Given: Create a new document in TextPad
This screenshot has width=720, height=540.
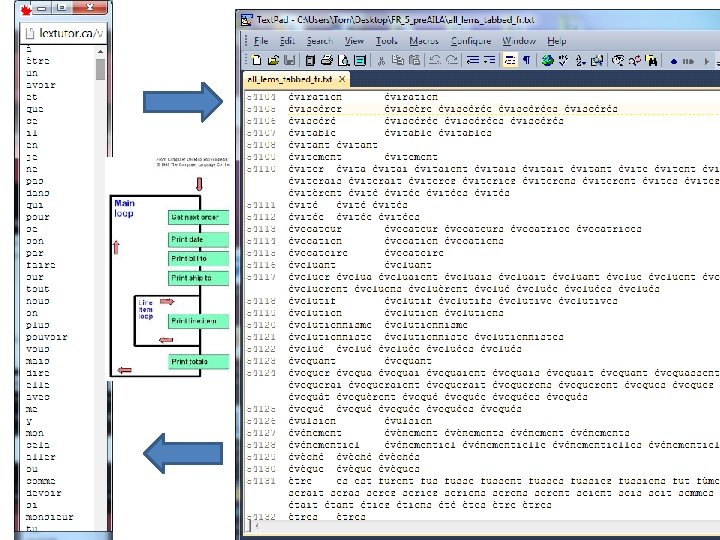Looking at the screenshot, I should click(x=257, y=60).
